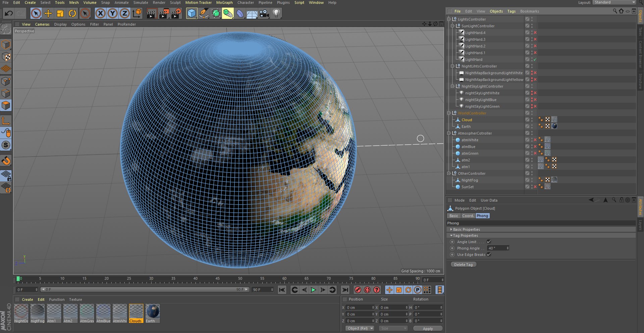Screen dimensions: 644x333
Task: Select the Live Selection tool
Action: point(36,13)
